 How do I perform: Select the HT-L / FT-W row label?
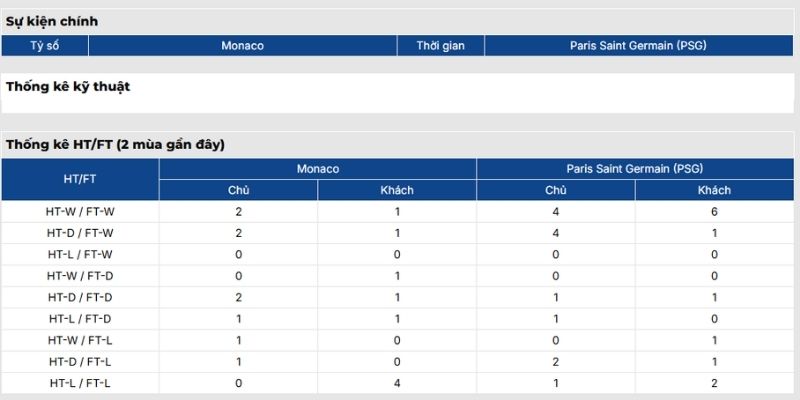click(80, 254)
